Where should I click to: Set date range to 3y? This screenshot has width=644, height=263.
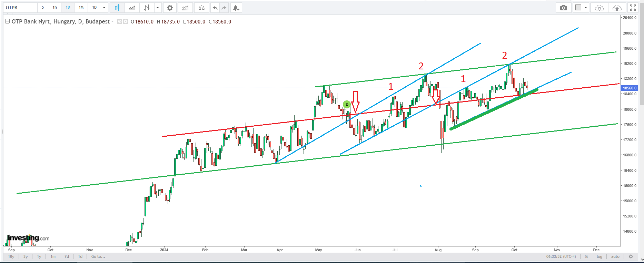[26, 256]
